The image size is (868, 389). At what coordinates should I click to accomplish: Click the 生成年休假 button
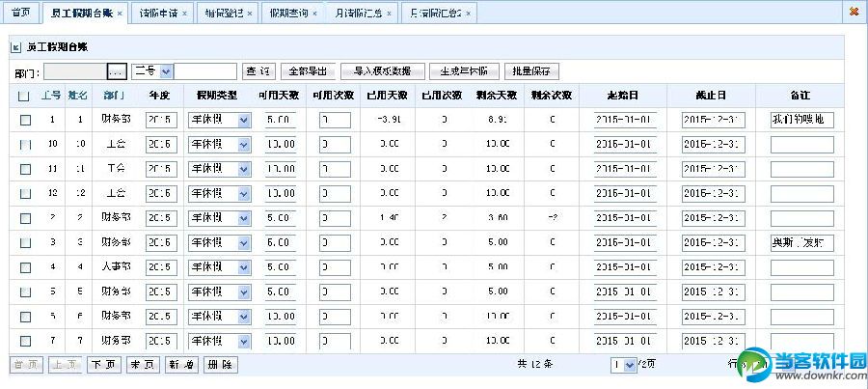click(x=464, y=71)
